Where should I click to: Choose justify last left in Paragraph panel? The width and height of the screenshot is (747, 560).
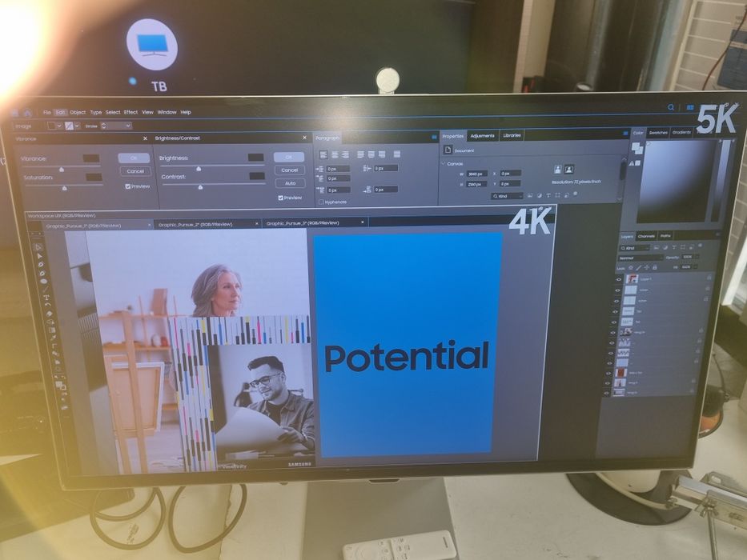[x=360, y=154]
